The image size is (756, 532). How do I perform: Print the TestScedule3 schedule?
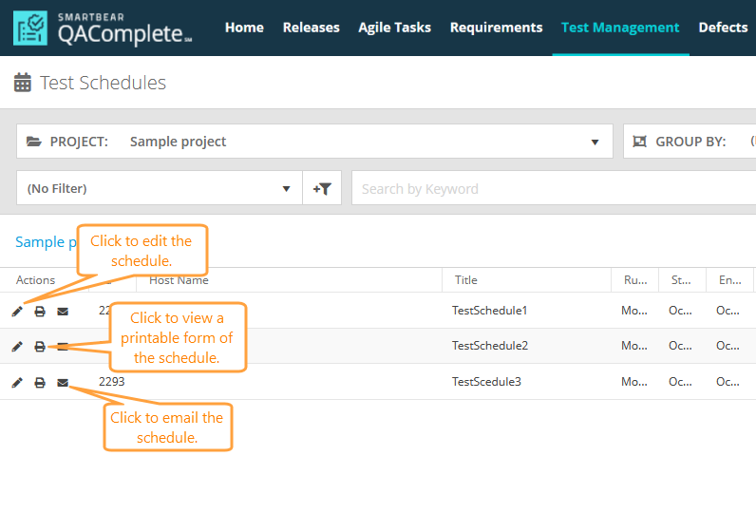(40, 383)
